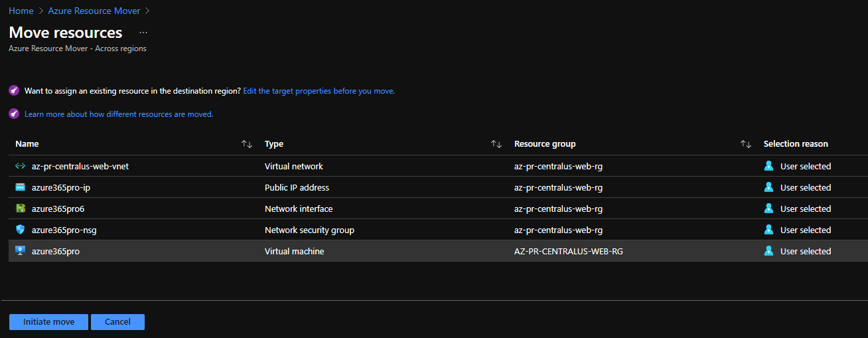Click the virtual network icon for az-pr-centralus-web-vnet
The height and width of the screenshot is (338, 868).
pyautogui.click(x=20, y=166)
